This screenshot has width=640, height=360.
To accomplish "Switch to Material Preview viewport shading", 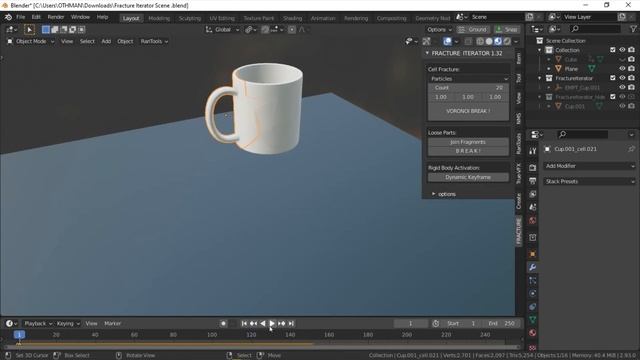I will tap(498, 41).
